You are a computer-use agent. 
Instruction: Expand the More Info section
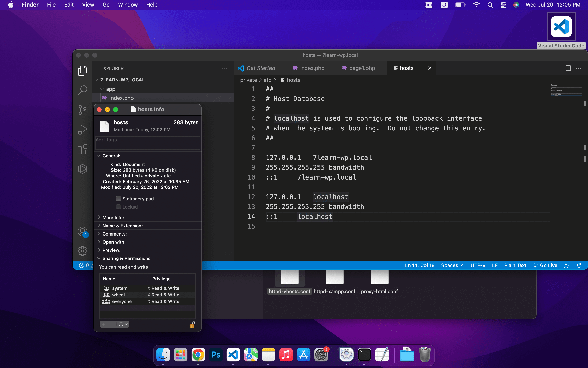click(99, 217)
